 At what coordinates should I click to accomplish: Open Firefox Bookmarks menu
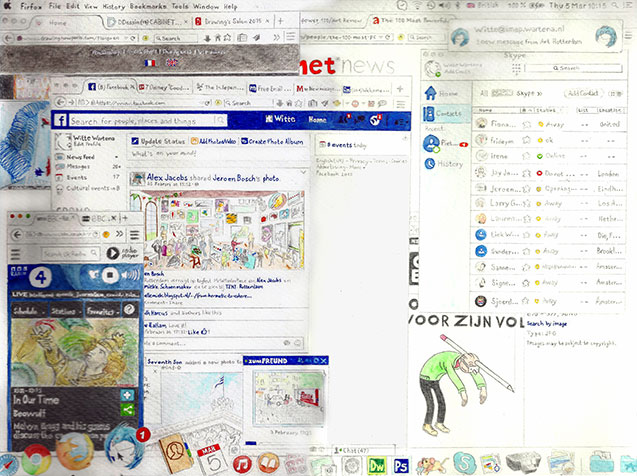(148, 6)
